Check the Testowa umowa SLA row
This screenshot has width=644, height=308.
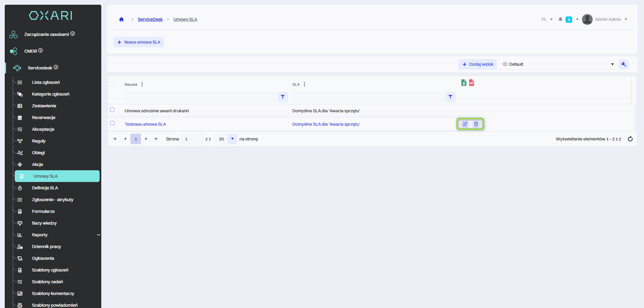112,123
